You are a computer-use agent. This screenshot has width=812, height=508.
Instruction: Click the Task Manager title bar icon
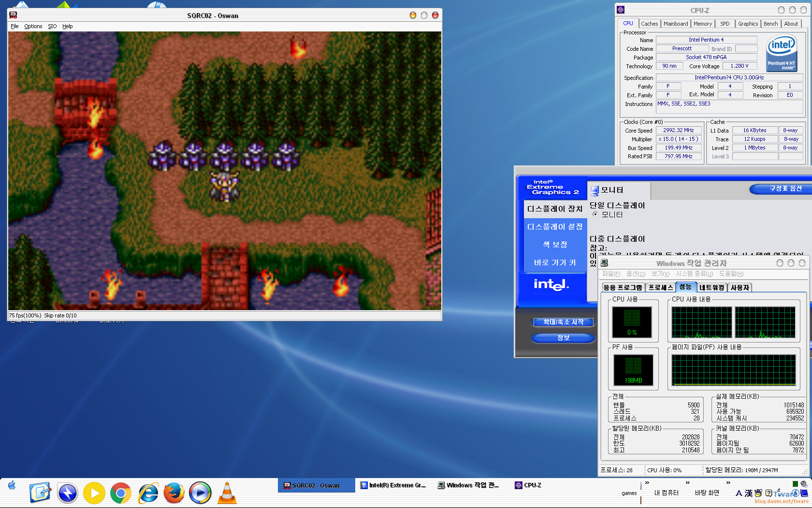[x=604, y=263]
